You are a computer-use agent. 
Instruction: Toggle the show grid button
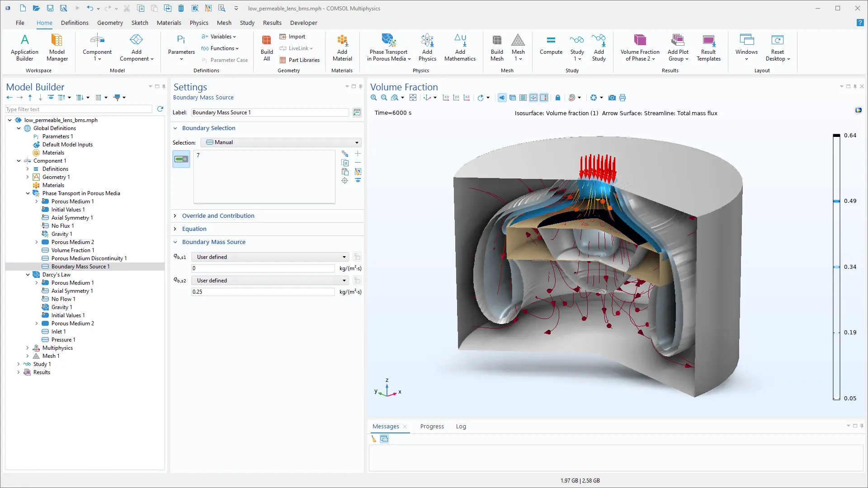523,98
